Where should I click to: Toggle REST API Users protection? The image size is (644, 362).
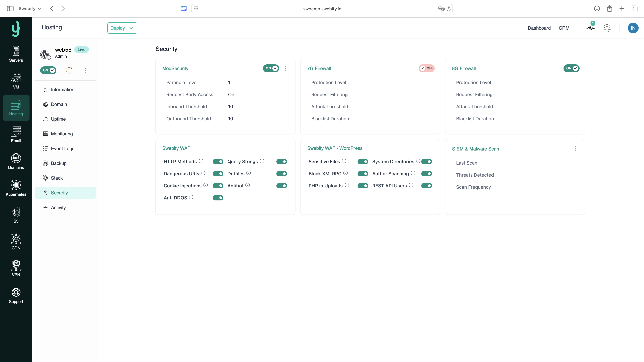point(427,186)
